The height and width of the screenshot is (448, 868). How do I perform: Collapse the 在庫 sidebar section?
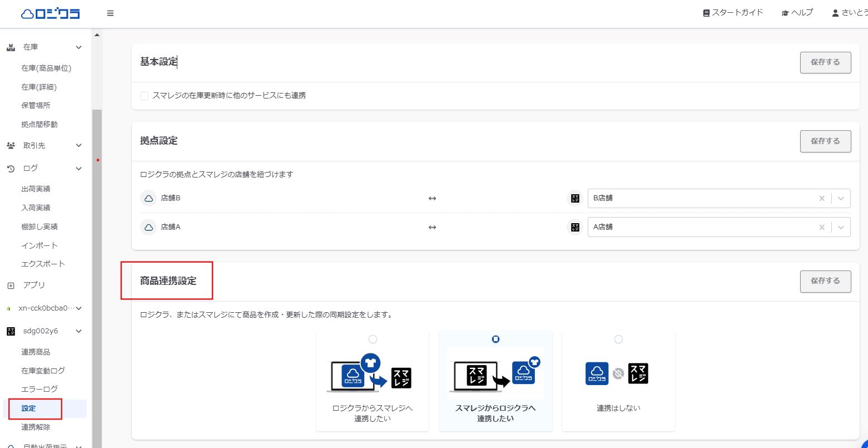point(79,48)
